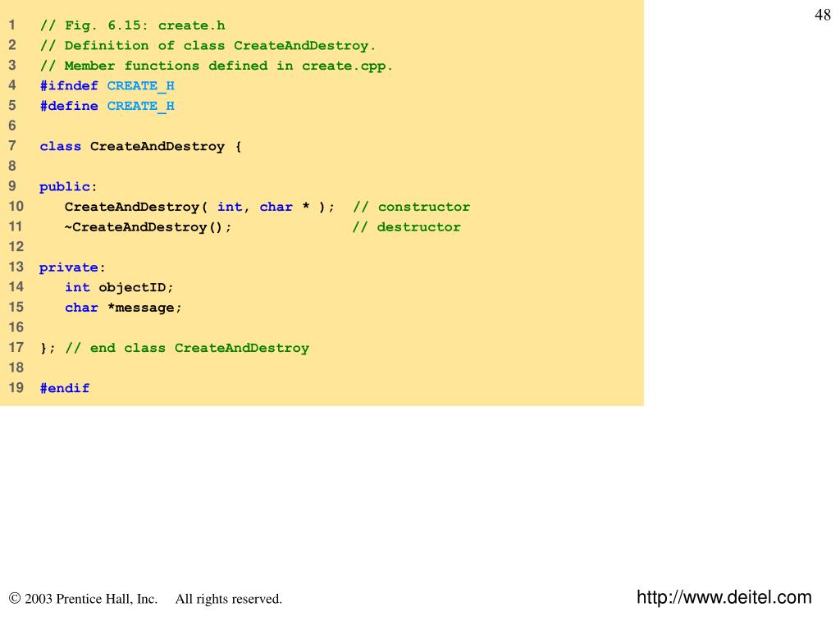This screenshot has height=630, width=840.
Task: Click line number 13
Action: click(16, 267)
